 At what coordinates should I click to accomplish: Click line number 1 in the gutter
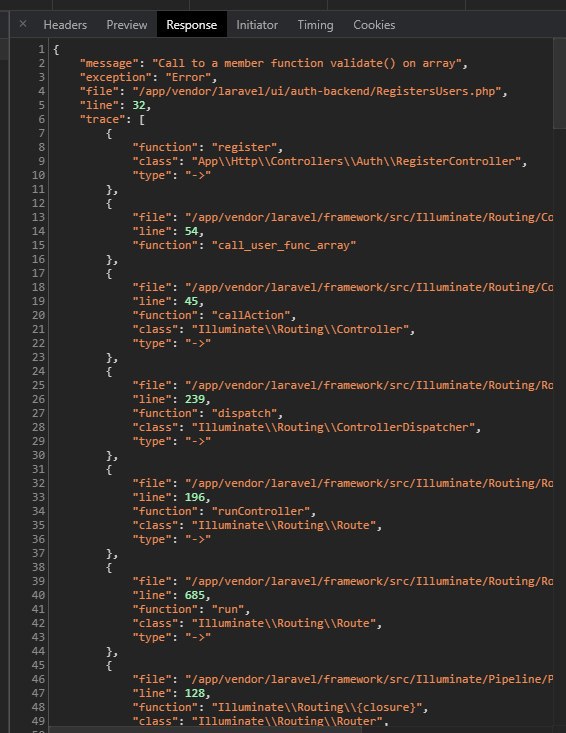point(42,49)
